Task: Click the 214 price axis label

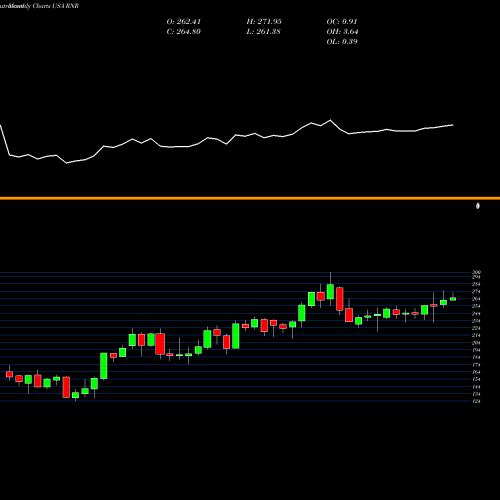Action: pyautogui.click(x=476, y=336)
